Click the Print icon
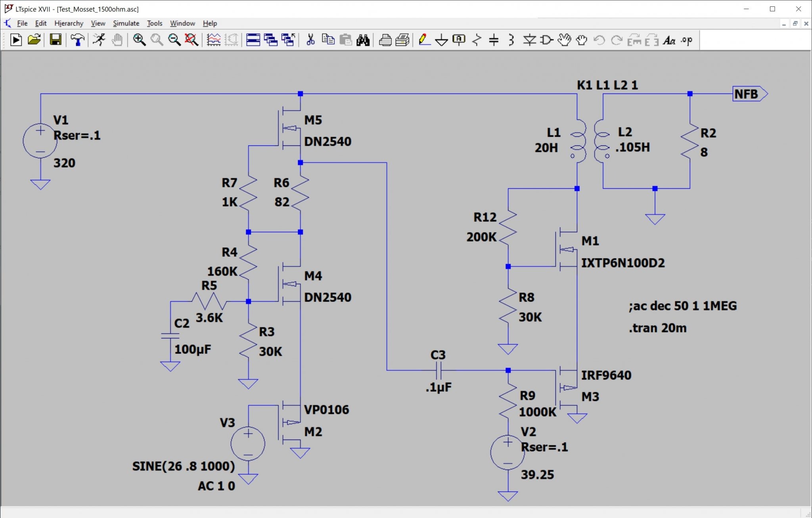The image size is (812, 518). [385, 40]
